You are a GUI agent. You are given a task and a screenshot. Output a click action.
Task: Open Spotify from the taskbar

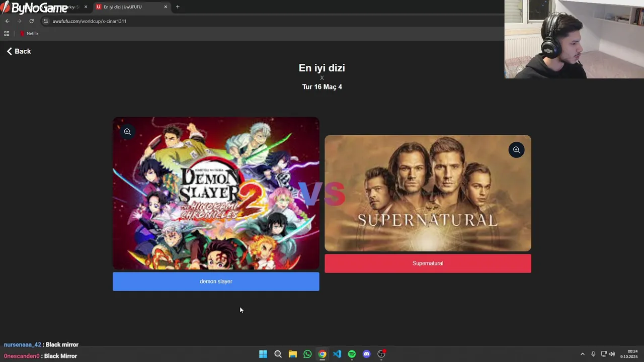(352, 354)
